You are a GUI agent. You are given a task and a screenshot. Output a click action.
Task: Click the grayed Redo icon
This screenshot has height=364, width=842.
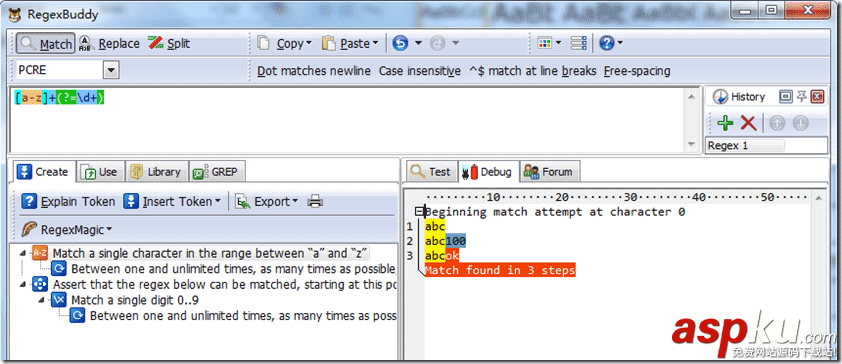pyautogui.click(x=438, y=43)
